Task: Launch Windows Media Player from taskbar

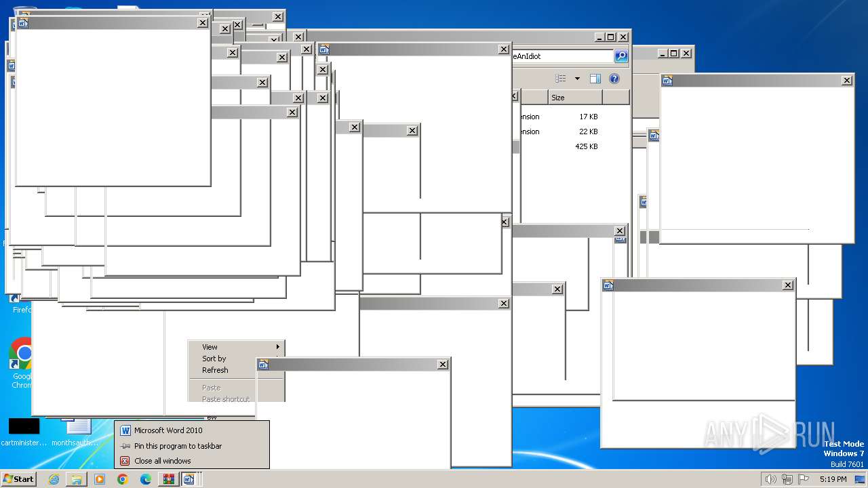Action: (x=100, y=479)
